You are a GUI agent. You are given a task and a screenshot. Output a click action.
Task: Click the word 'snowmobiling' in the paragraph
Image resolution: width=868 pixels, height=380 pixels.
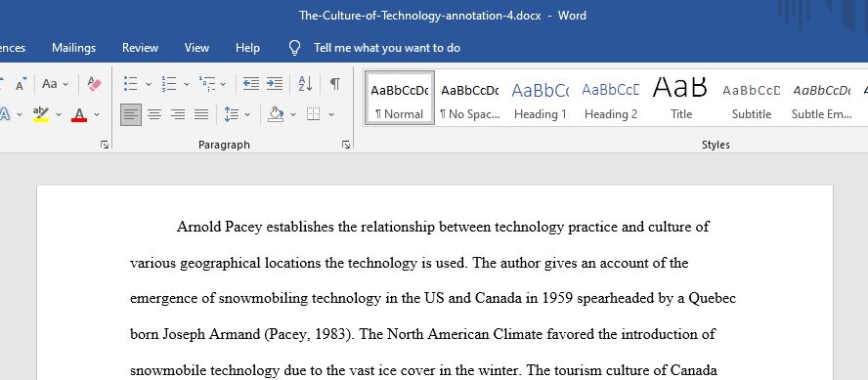tap(263, 299)
